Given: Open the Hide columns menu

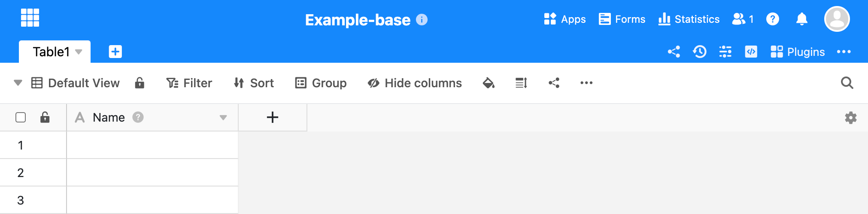Looking at the screenshot, I should click(415, 83).
